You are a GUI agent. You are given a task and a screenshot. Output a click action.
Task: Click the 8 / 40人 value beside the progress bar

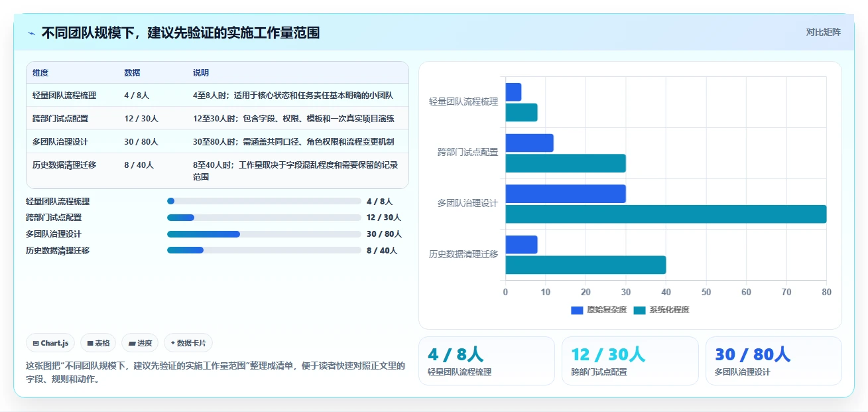pyautogui.click(x=382, y=251)
